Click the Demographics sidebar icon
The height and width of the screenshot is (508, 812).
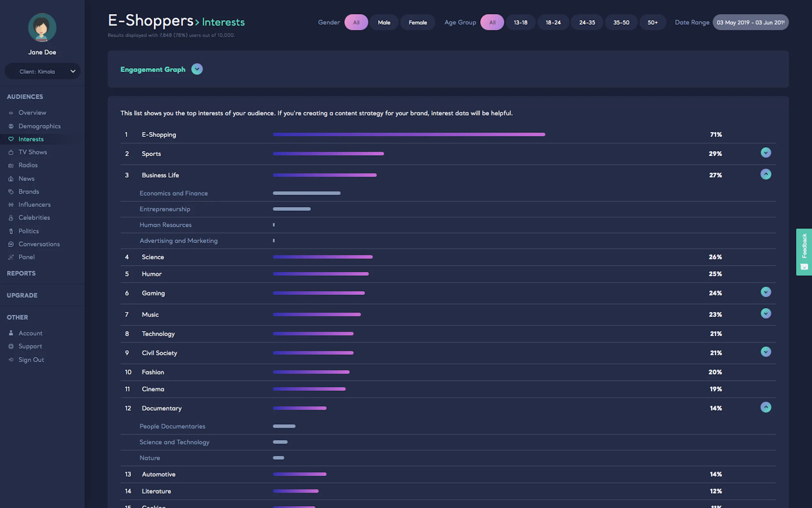[x=11, y=126]
